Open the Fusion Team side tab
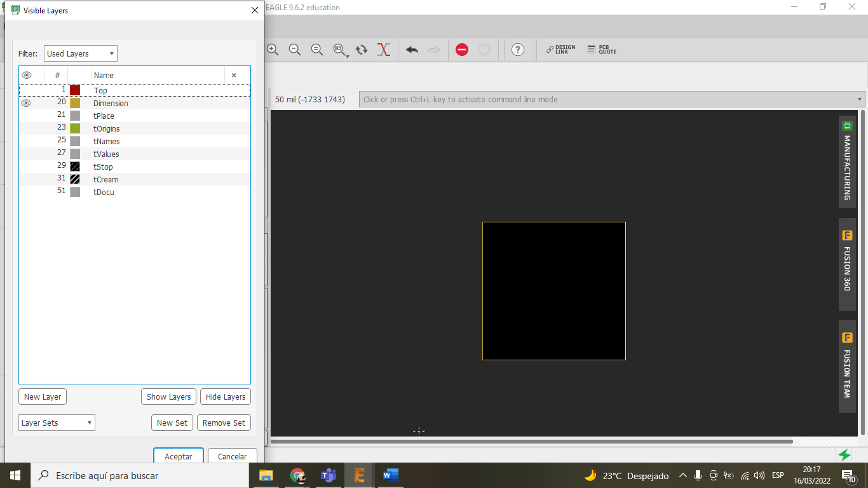 point(847,367)
